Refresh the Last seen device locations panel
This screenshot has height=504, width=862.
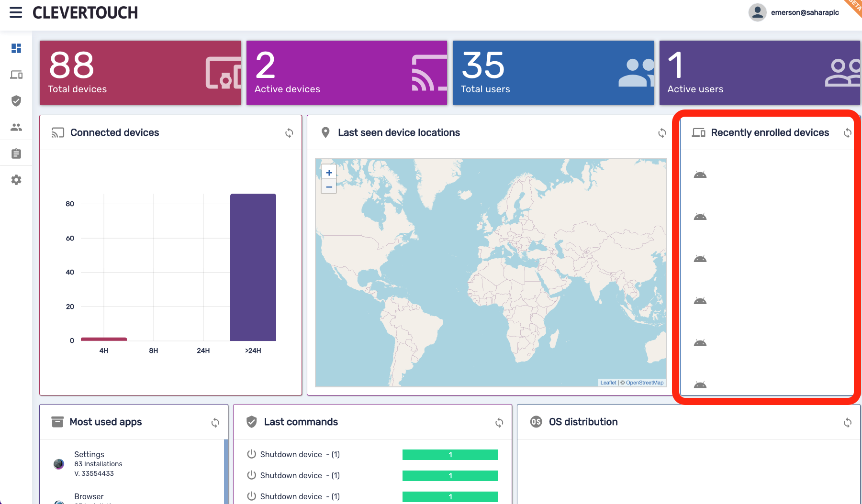point(662,133)
